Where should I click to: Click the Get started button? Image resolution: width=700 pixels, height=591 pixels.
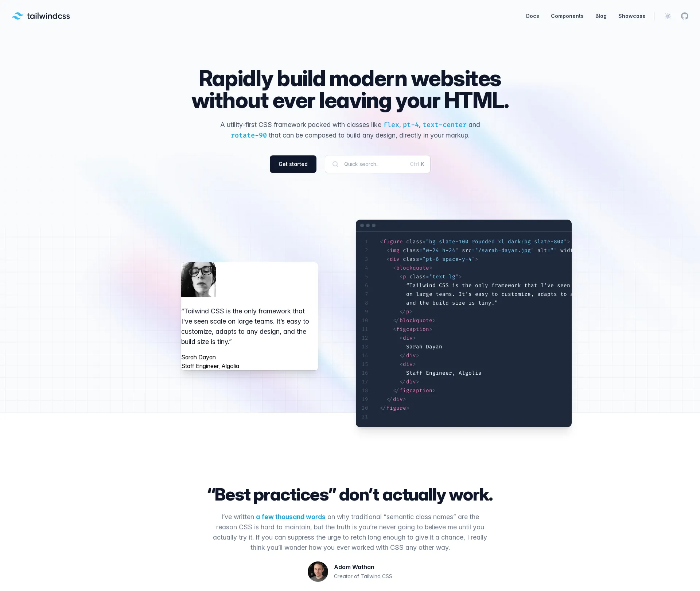click(293, 164)
